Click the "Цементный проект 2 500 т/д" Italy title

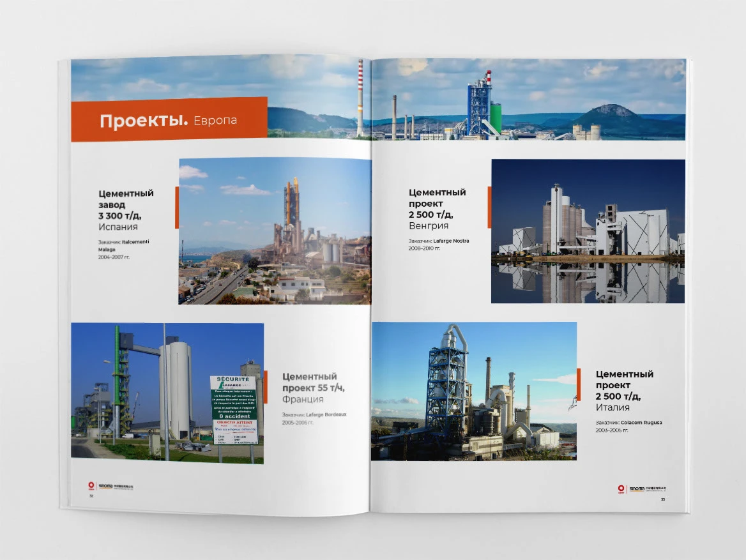pyautogui.click(x=624, y=385)
